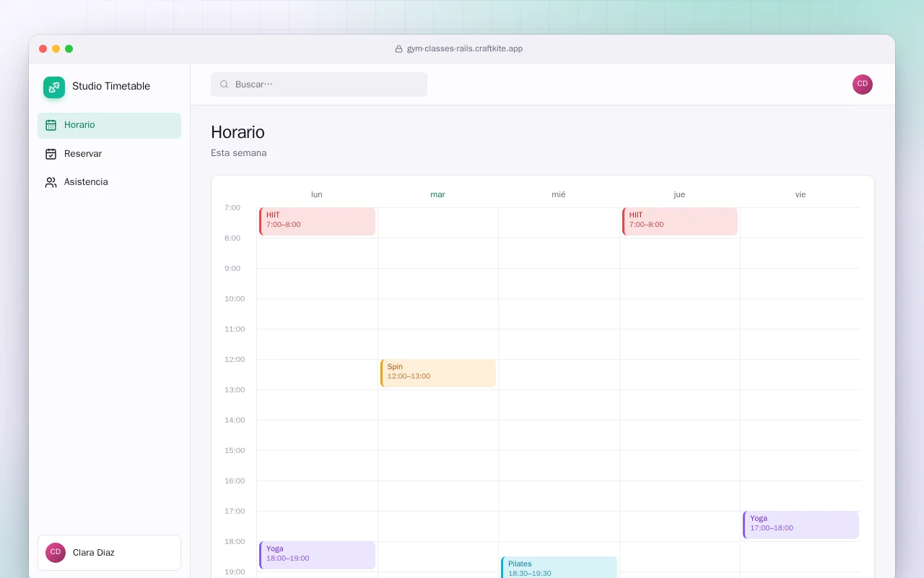Open Monday's Yoga 18:00–19:00 class

click(317, 556)
